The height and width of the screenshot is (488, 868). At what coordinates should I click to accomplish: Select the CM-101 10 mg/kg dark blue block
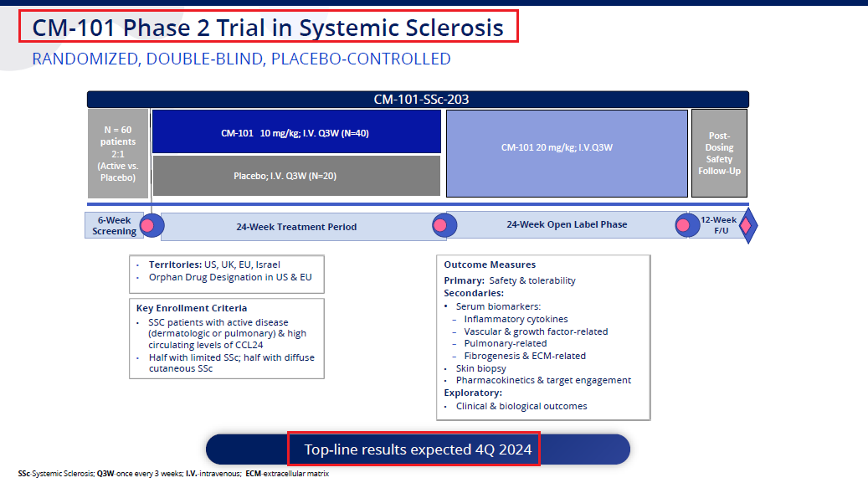coord(296,132)
